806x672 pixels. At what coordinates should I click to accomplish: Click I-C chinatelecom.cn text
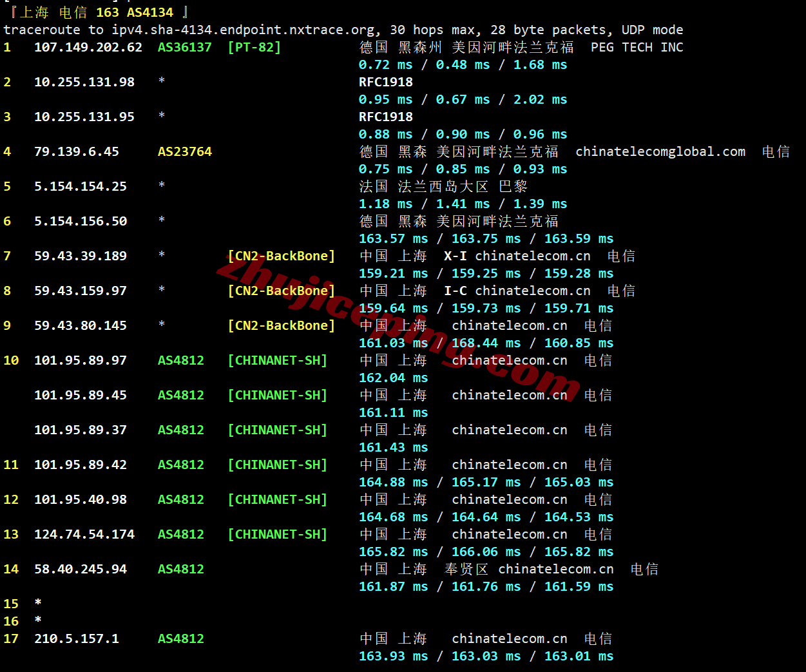tap(517, 291)
